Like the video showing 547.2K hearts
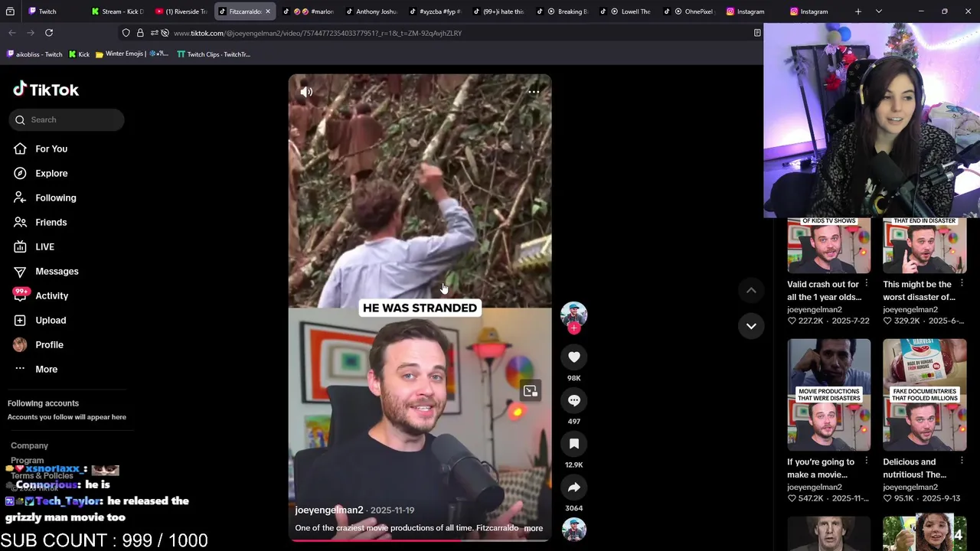This screenshot has height=551, width=980. 792,499
